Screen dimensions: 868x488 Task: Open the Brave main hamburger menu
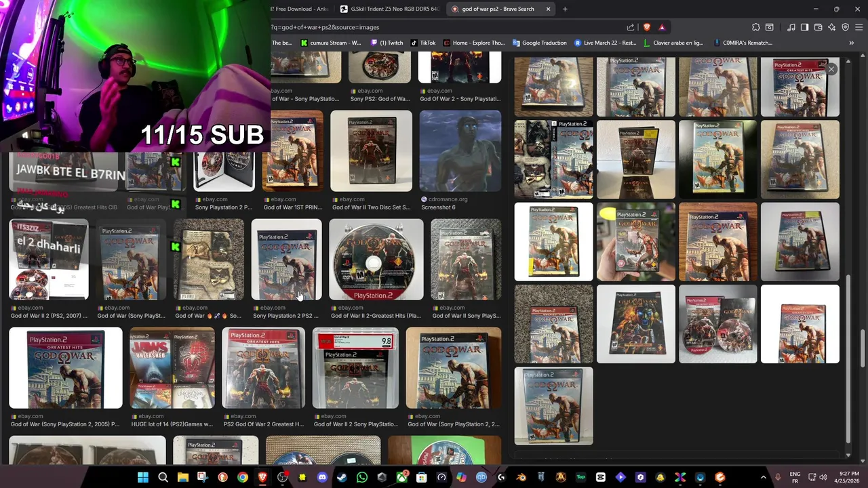pyautogui.click(x=859, y=27)
